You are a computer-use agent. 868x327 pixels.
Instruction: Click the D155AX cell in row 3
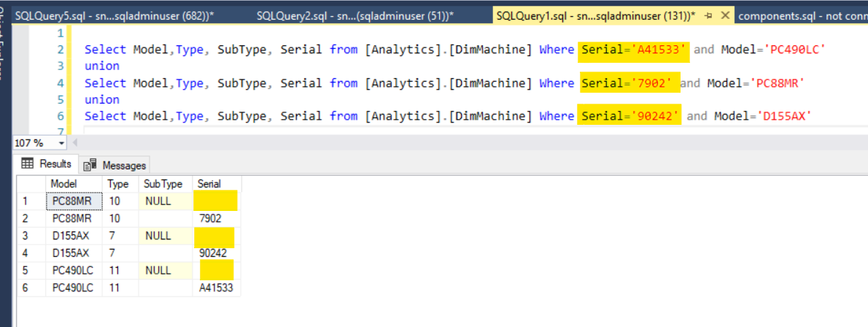[x=74, y=236]
